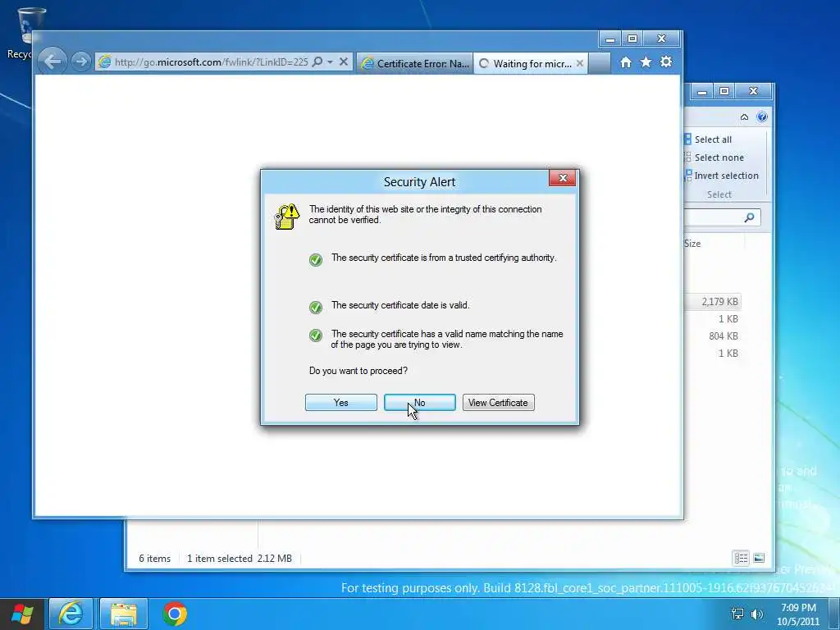The height and width of the screenshot is (630, 840).
Task: Open the address bar dropdown arrow
Action: 330,62
